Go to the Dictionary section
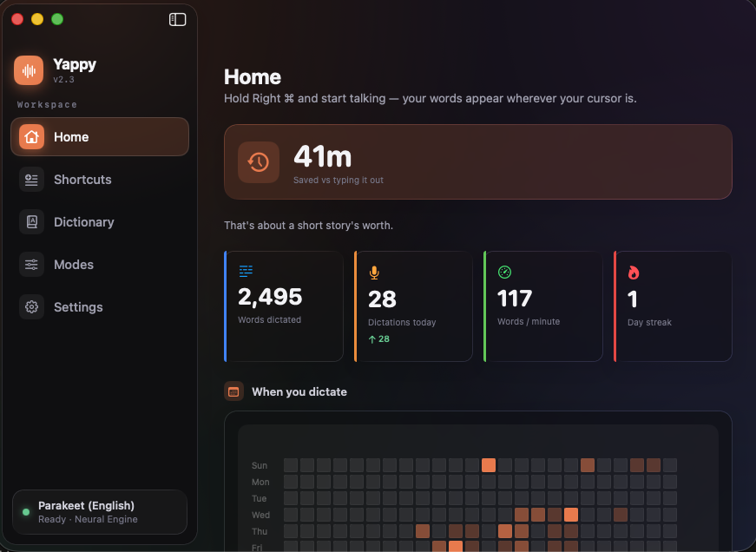Screen dimensions: 756x552 100,222
